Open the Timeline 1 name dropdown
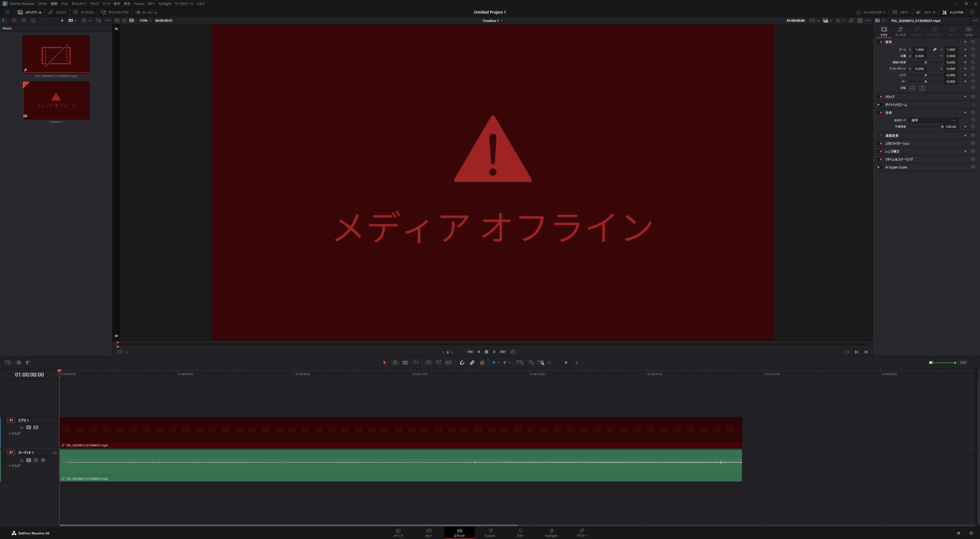The image size is (980, 539). click(x=492, y=21)
